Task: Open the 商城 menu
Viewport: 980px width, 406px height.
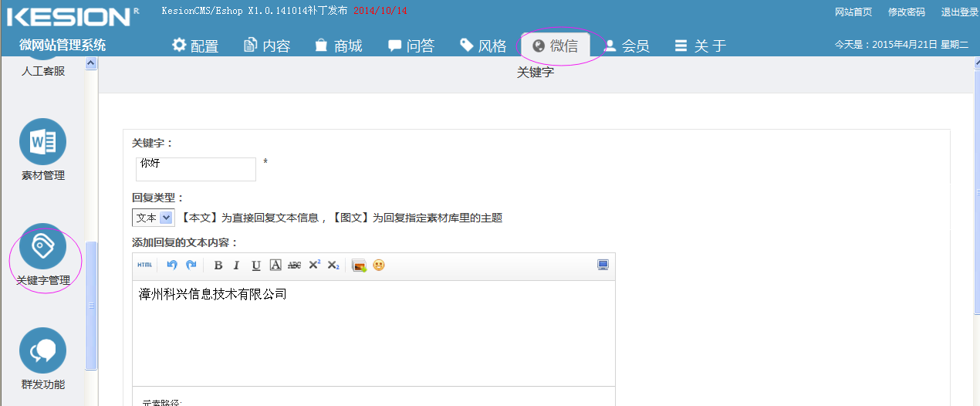Action: (339, 46)
